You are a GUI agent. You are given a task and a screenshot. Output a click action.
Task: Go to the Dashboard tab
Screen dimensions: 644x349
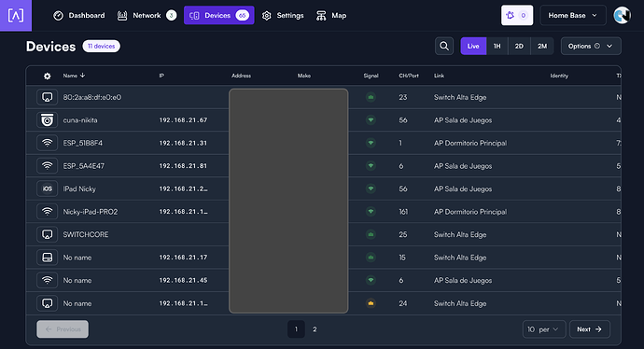click(79, 16)
